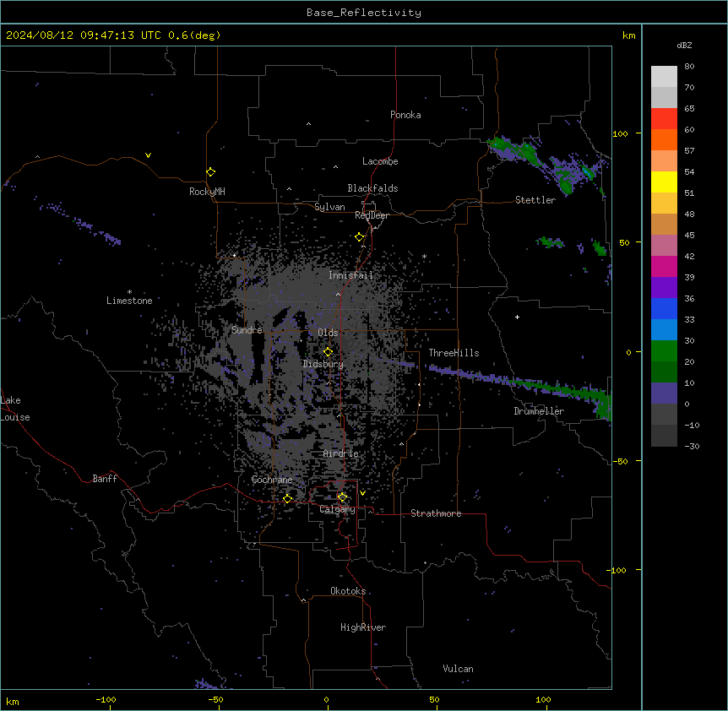Screen dimensions: 728x711
Task: Click the RockyMH label
Action: click(x=207, y=192)
